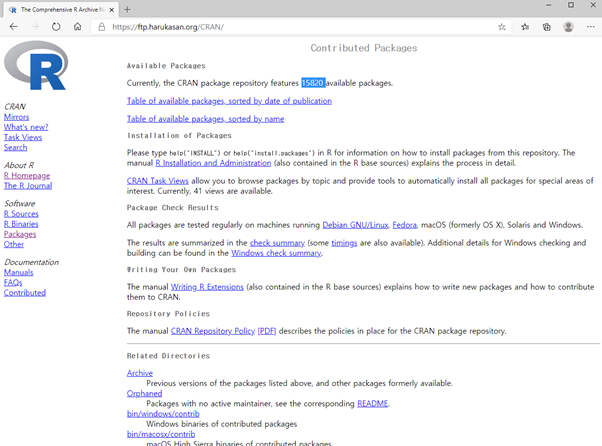The height and width of the screenshot is (446, 602).
Task: Open the Orphaned directory link
Action: tap(144, 393)
